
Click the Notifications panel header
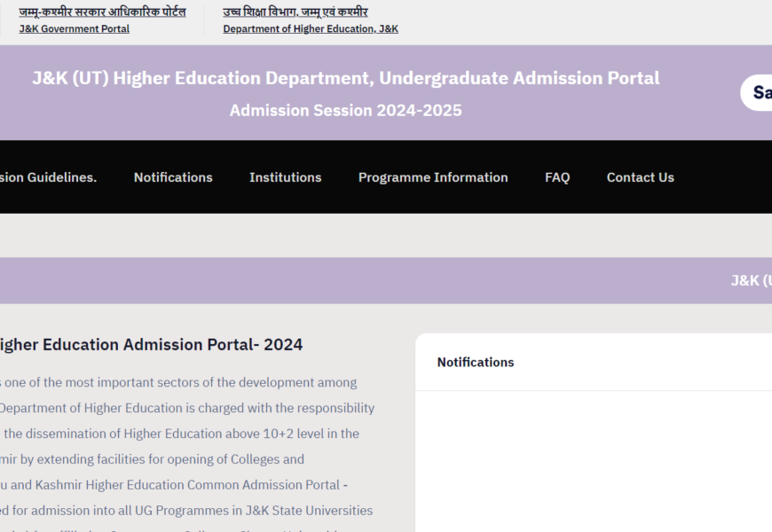point(476,362)
